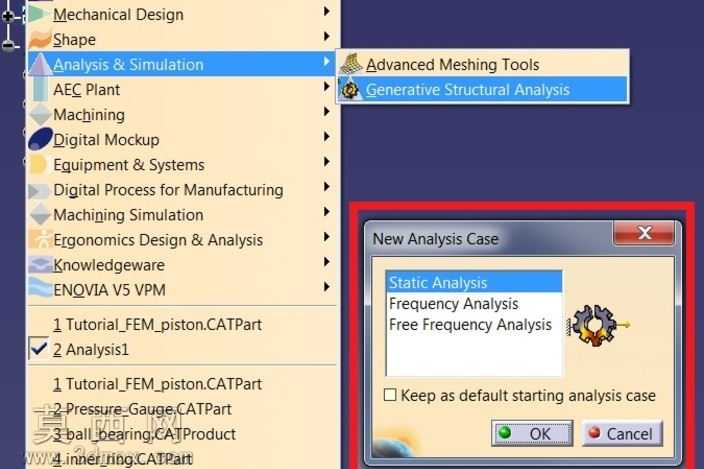704x469 pixels.
Task: Open recent file 1 Tutorial_FEM_piston.CATPart
Action: [x=182, y=384]
